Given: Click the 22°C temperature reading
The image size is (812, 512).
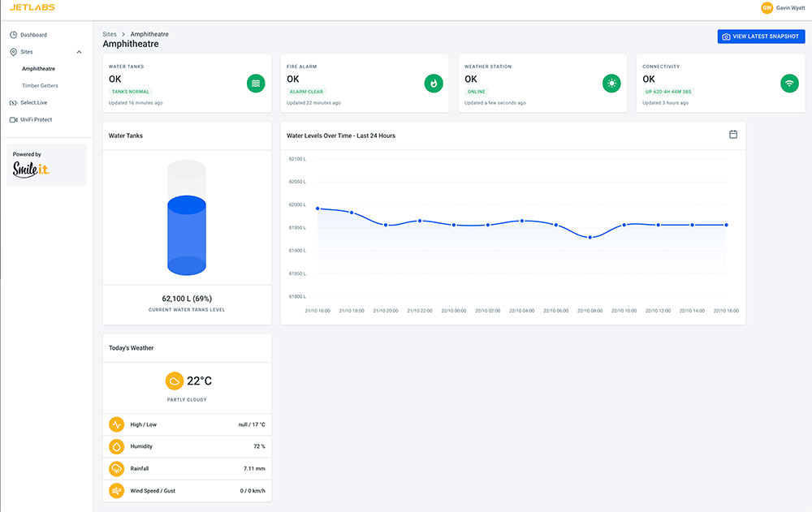Looking at the screenshot, I should click(x=200, y=381).
